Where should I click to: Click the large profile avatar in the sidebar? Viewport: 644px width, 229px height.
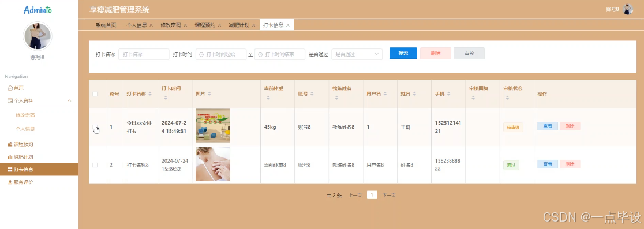[x=38, y=36]
